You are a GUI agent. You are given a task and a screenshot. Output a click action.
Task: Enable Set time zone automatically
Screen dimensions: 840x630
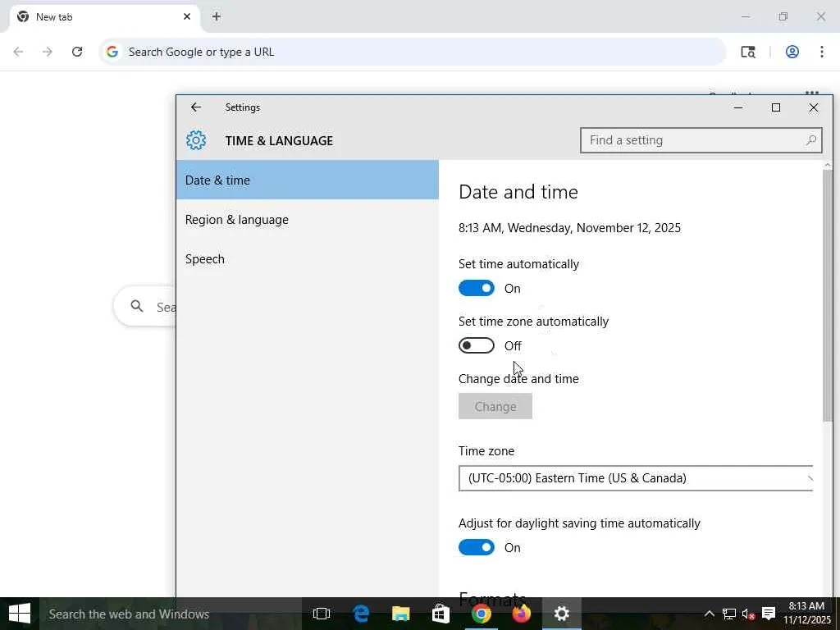pyautogui.click(x=477, y=345)
